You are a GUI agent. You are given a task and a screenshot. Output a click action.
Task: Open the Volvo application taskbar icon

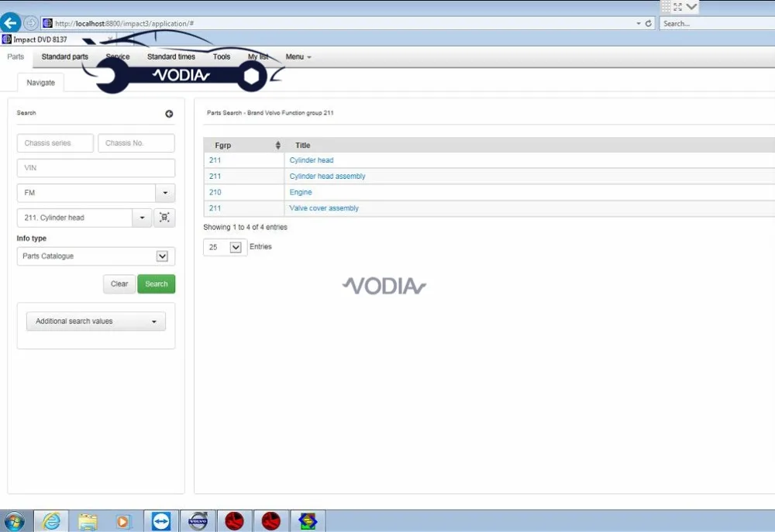198,521
